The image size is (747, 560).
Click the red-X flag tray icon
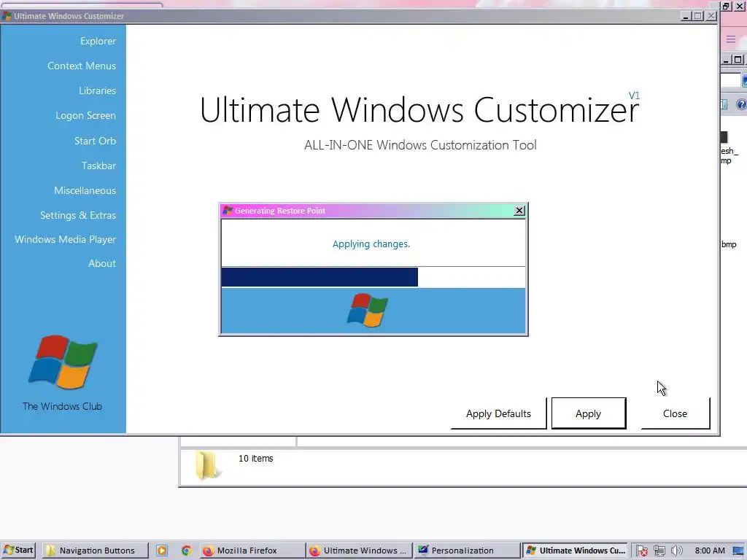pos(642,551)
